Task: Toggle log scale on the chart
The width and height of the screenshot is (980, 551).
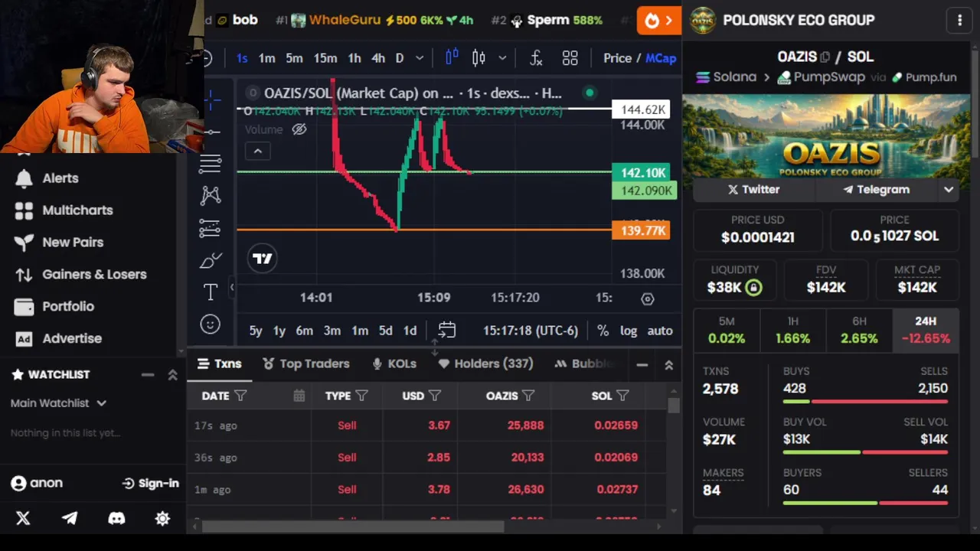Action: click(x=629, y=331)
